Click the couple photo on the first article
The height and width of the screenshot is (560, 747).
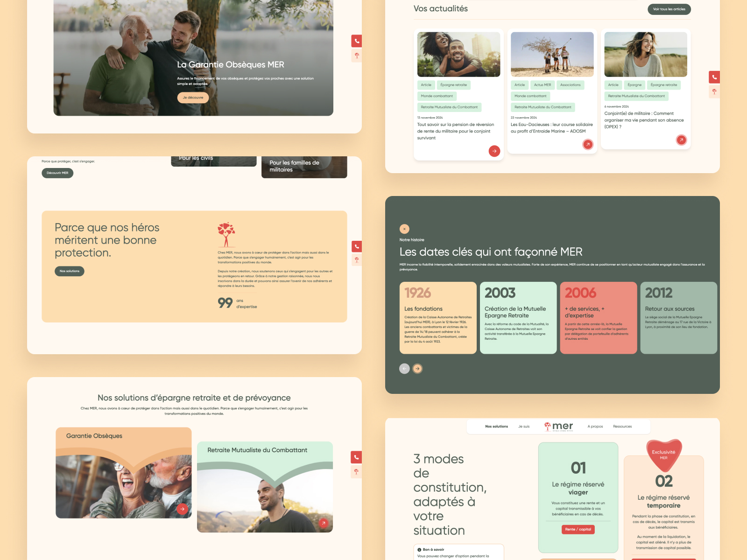459,55
